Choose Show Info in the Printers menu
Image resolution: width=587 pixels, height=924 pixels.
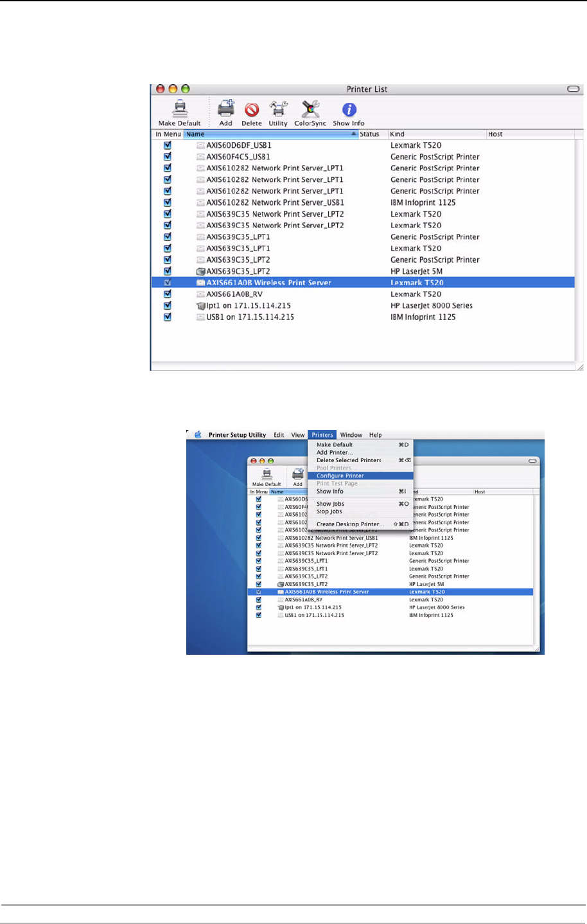[360, 492]
